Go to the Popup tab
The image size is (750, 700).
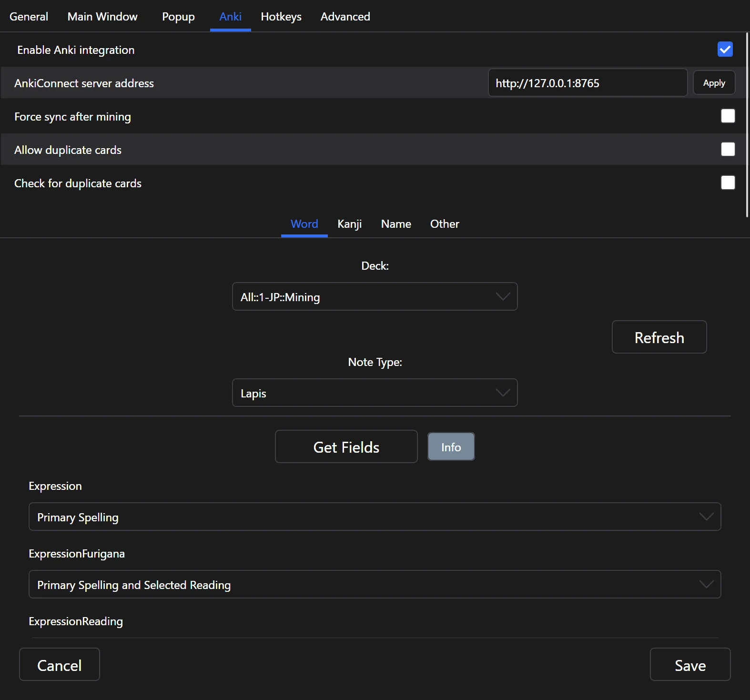[178, 17]
